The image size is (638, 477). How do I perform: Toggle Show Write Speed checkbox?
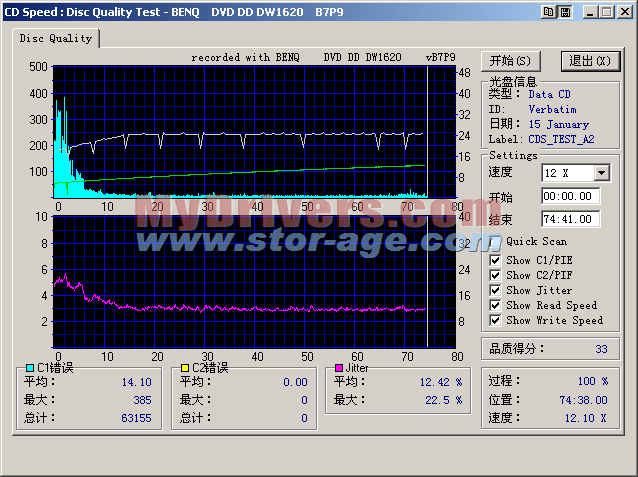495,320
